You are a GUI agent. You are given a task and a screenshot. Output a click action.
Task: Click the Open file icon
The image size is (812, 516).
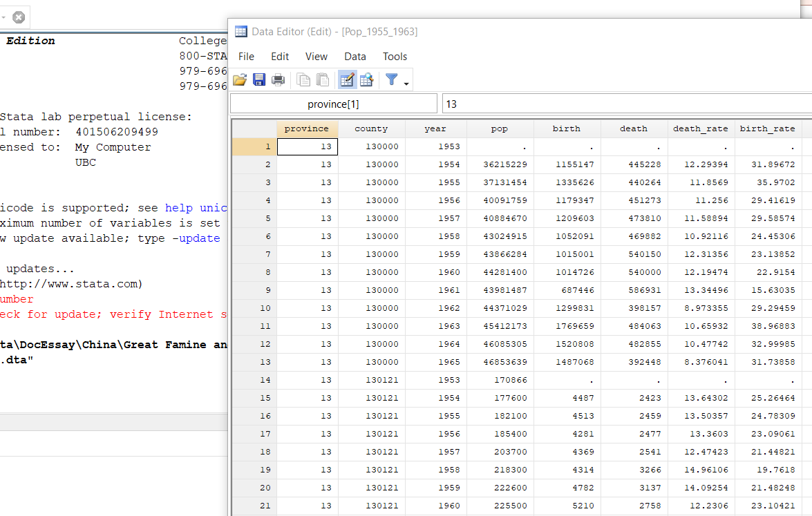pyautogui.click(x=240, y=80)
